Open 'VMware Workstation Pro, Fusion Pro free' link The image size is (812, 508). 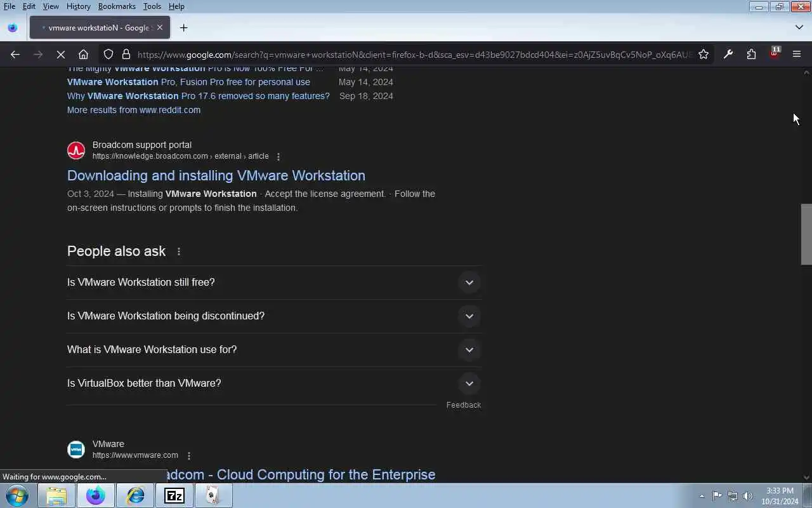188,82
